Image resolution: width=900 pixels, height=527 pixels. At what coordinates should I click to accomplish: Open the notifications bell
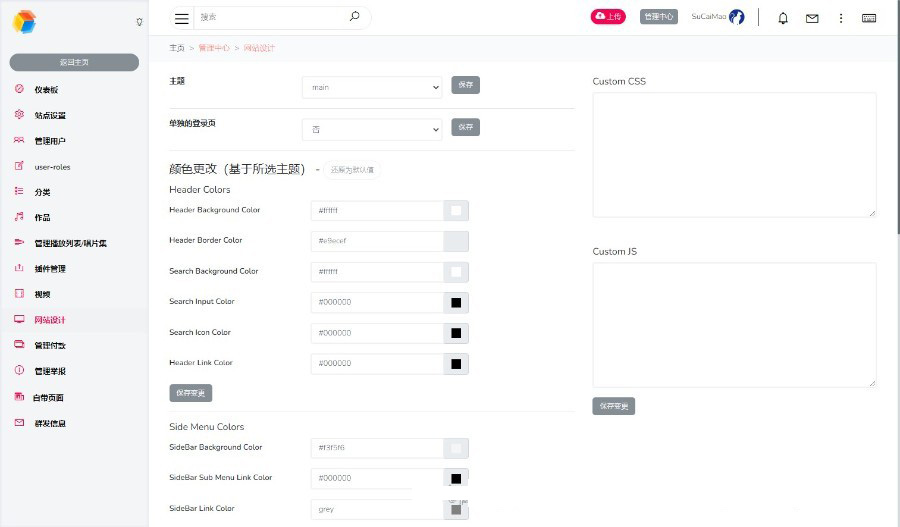(783, 18)
